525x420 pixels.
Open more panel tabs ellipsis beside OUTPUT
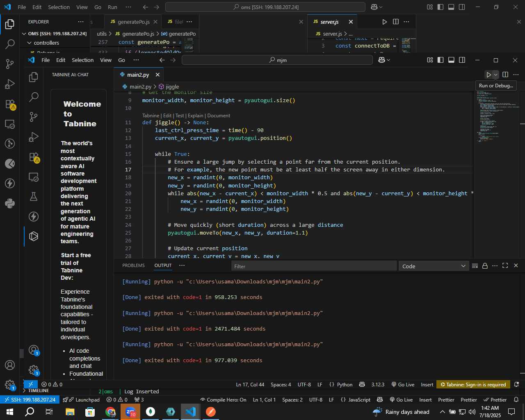point(182,265)
